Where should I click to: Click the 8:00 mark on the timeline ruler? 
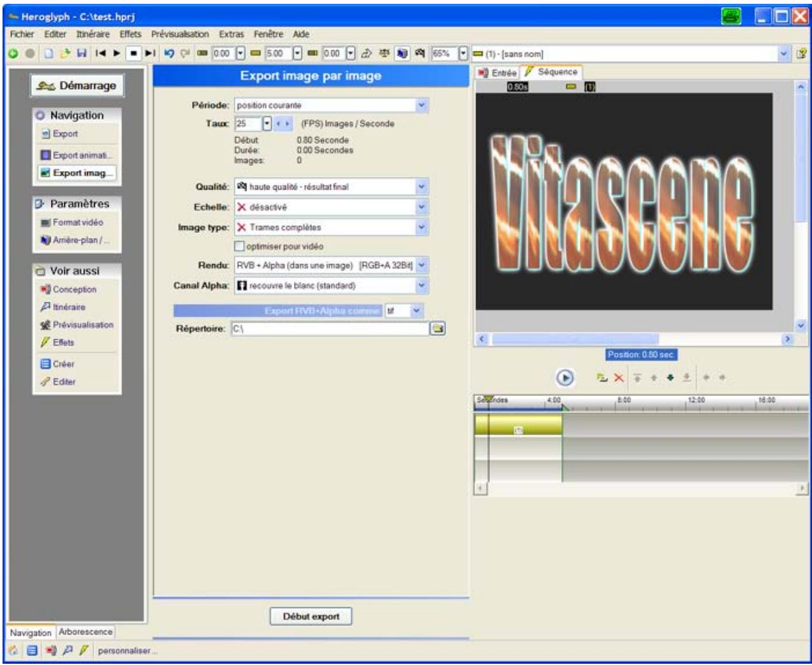(624, 400)
